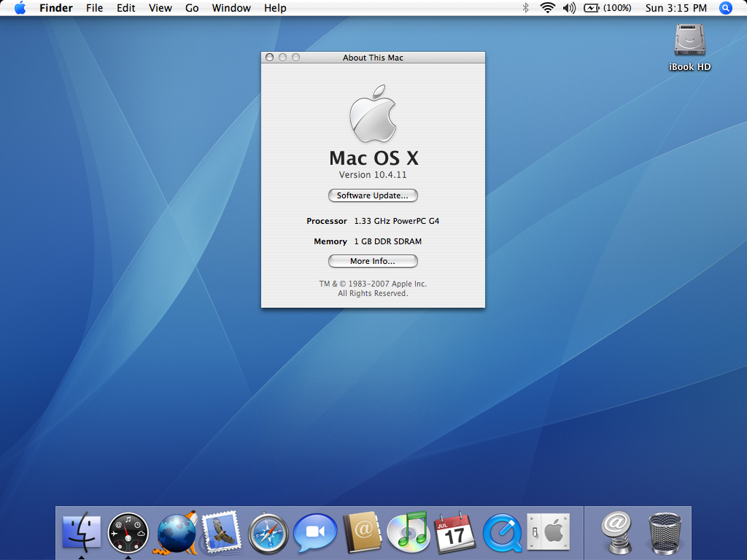The image size is (747, 560).
Task: Launch Safari from the Dock
Action: 268,533
